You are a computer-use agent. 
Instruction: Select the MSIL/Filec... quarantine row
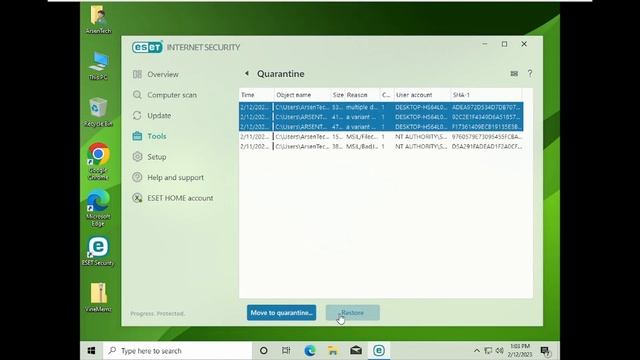[381, 136]
